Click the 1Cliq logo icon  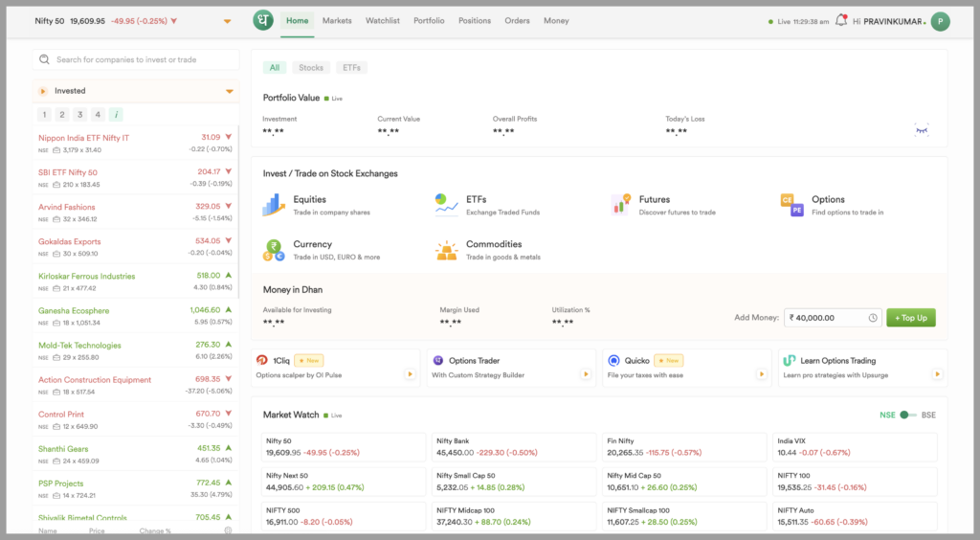(x=262, y=360)
